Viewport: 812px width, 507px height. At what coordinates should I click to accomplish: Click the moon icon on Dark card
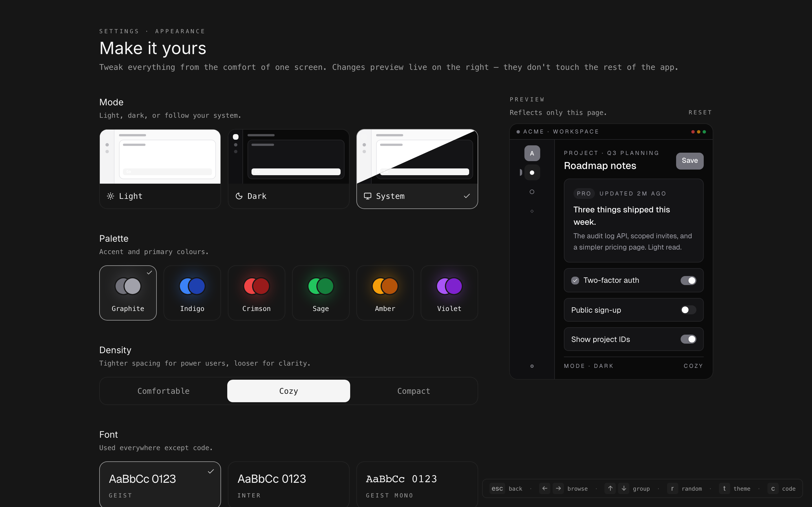(x=239, y=196)
